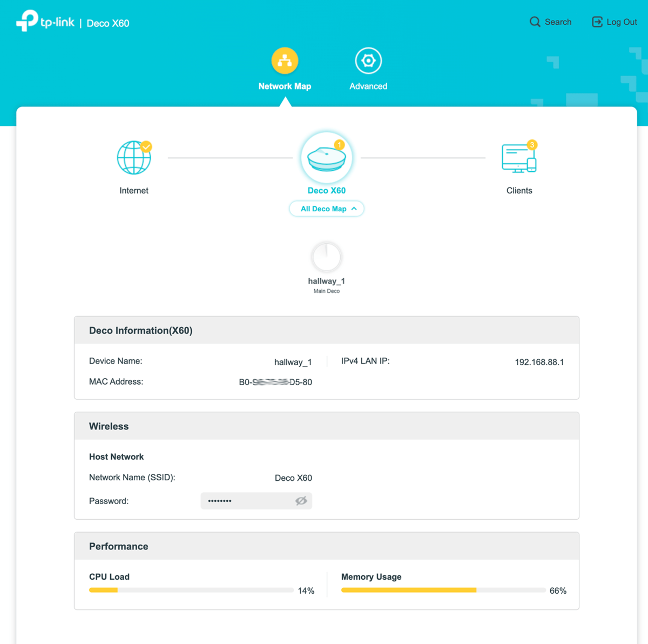Click the Internet label
648x644 pixels.
point(134,191)
